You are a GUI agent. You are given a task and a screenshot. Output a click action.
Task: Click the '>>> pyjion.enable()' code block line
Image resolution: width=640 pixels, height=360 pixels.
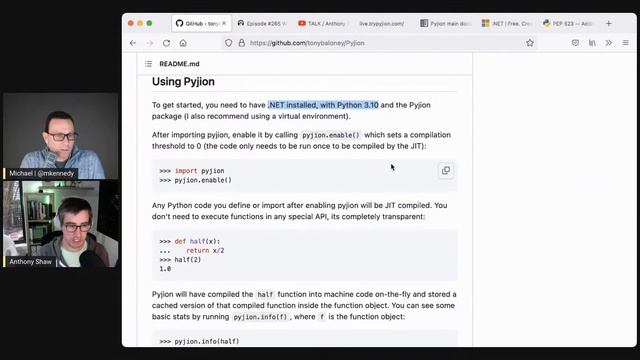(196, 180)
